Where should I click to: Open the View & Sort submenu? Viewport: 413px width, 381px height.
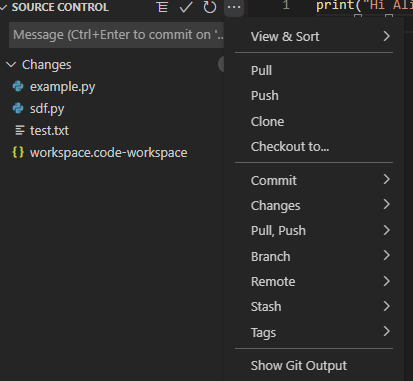(x=314, y=36)
